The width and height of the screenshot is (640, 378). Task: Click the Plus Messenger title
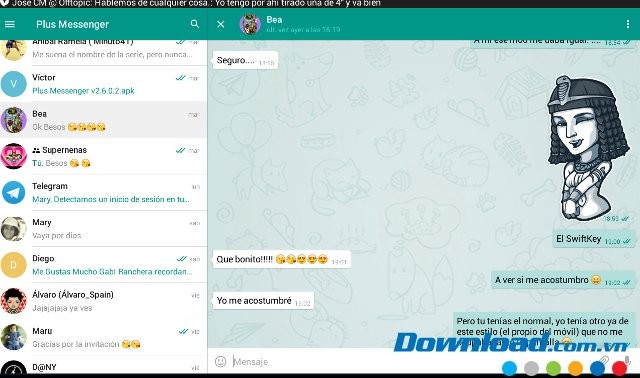[x=72, y=24]
